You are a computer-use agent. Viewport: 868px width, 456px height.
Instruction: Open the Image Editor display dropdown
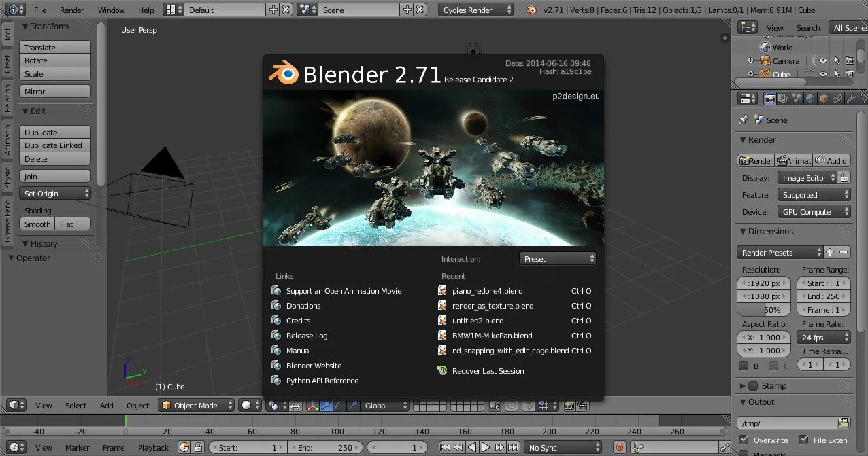coord(807,178)
